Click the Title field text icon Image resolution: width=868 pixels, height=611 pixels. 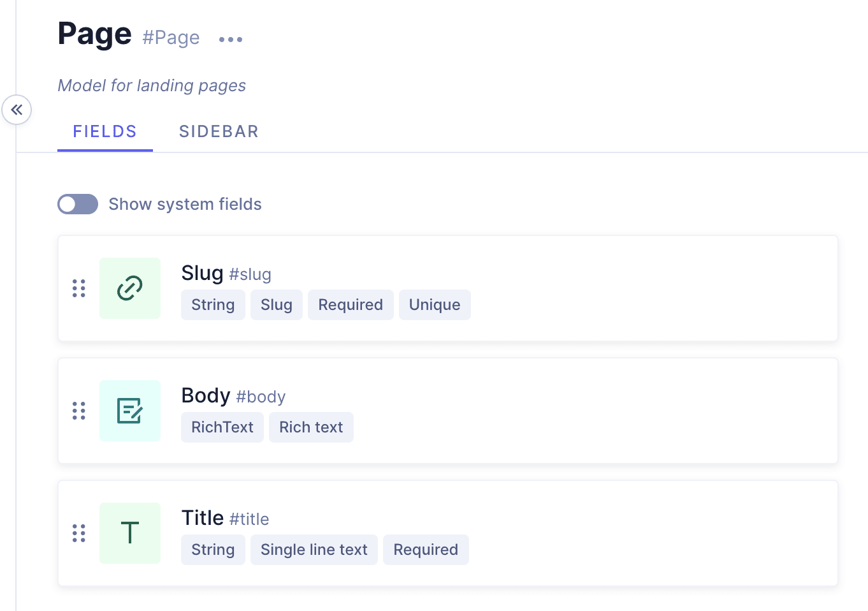129,533
